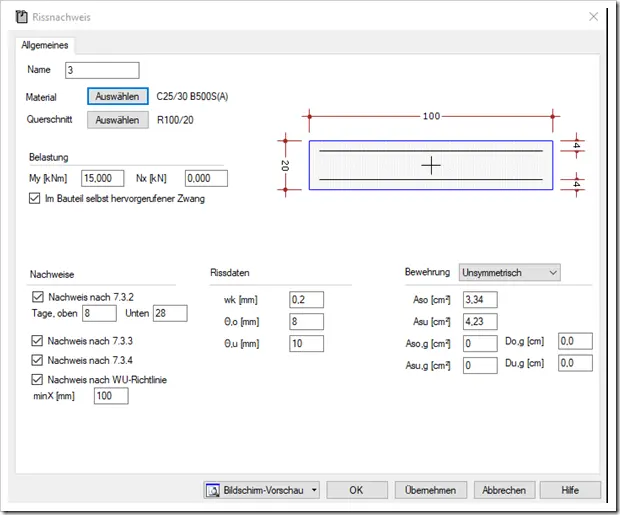Uncheck Nachweis nach 7.3.4

point(37,360)
